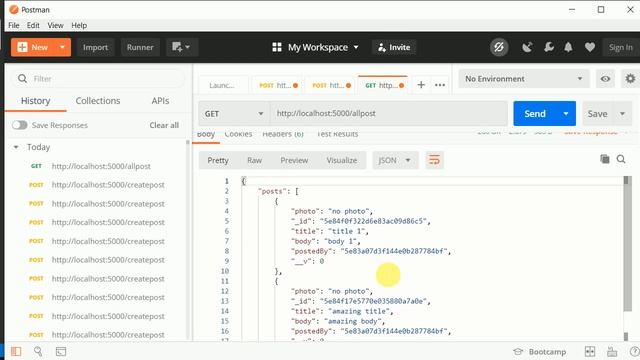Switch response view to Visualize

point(342,160)
